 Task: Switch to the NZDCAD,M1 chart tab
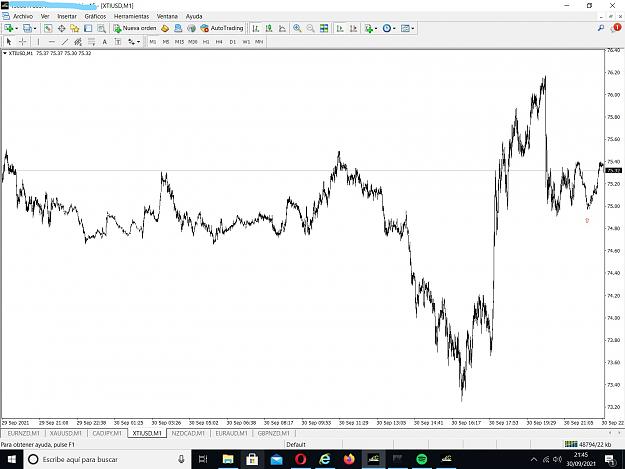[x=188, y=433]
